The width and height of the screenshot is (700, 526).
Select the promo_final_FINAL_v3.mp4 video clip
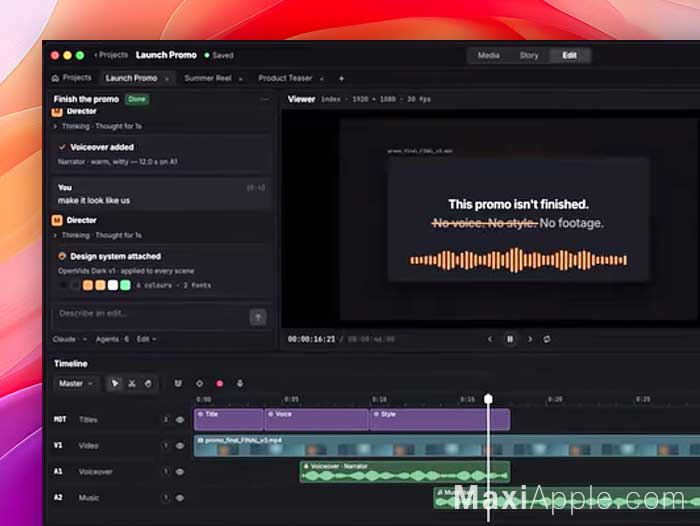tap(446, 446)
